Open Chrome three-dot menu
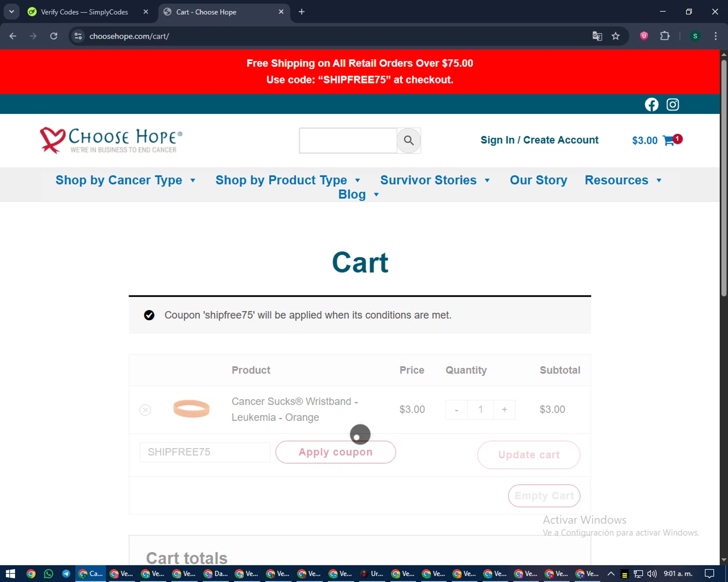Viewport: 728px width, 582px height. coord(715,36)
